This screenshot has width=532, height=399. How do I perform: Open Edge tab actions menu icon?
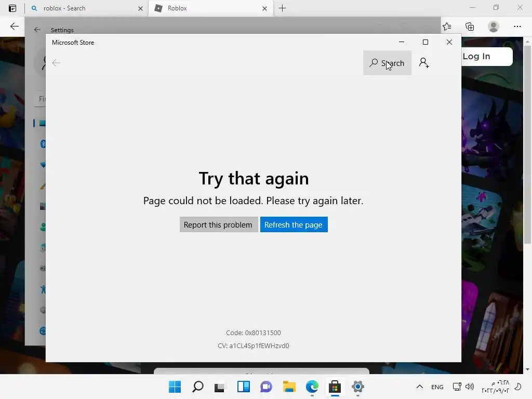point(12,8)
